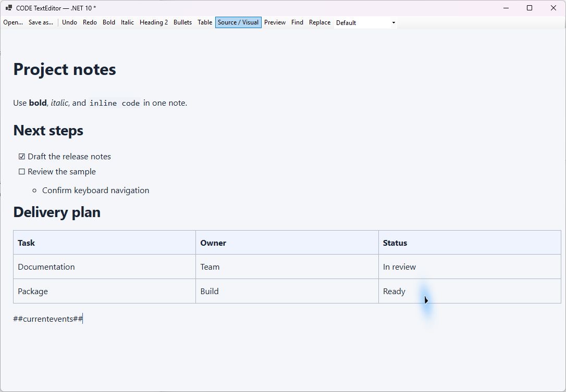Apply Bold formatting from toolbar
The image size is (566, 392).
(x=108, y=22)
